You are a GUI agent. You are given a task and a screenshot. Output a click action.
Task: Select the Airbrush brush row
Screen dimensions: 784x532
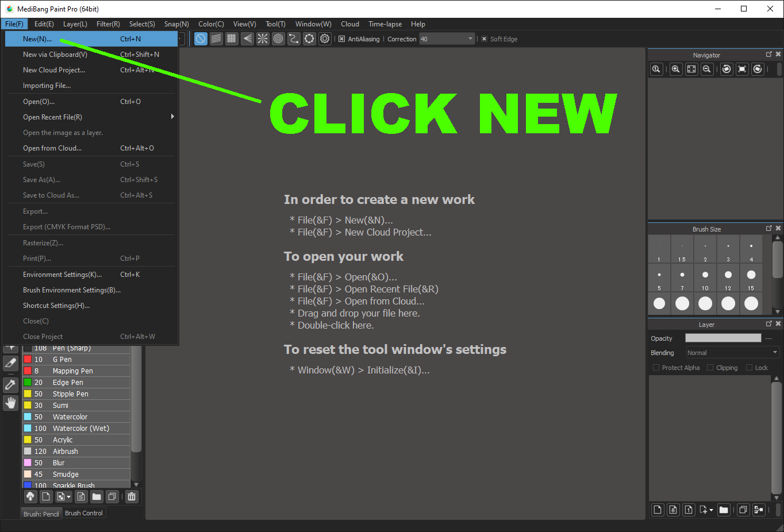[76, 451]
